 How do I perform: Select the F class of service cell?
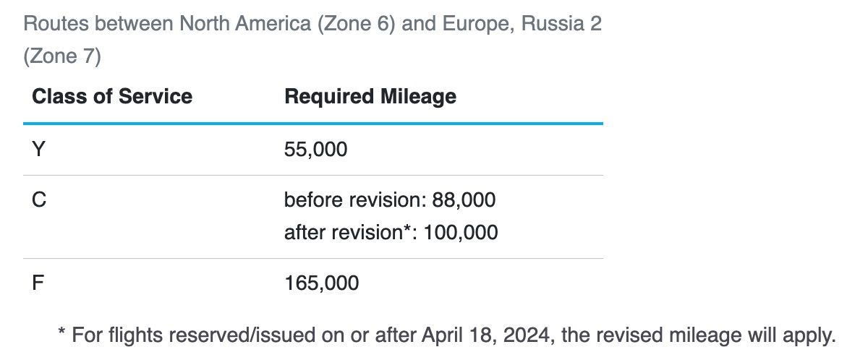point(39,283)
